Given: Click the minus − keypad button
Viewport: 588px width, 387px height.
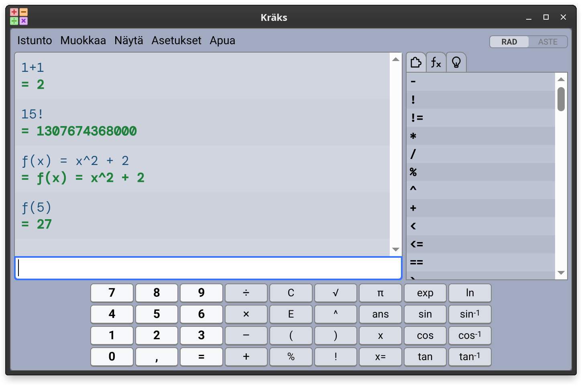Looking at the screenshot, I should tap(246, 335).
